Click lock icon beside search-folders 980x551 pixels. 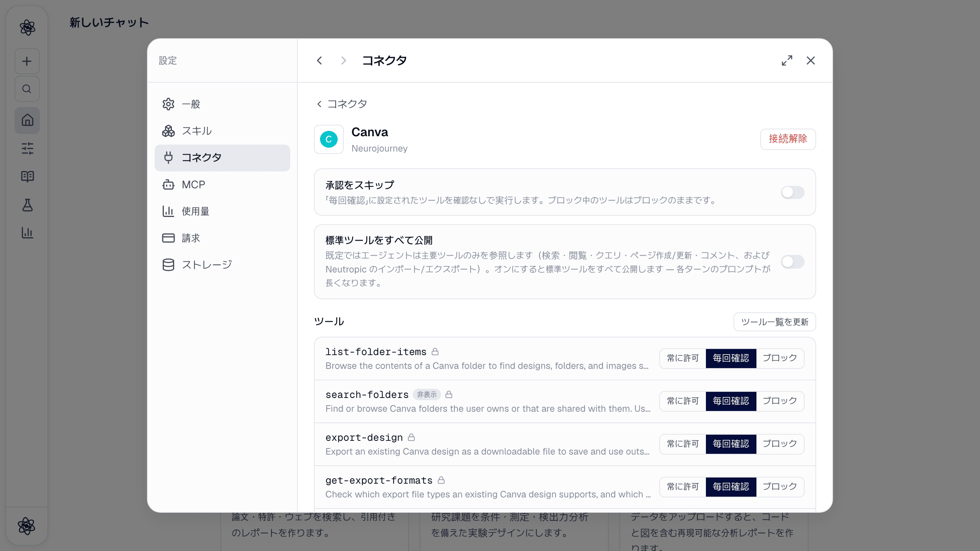(449, 395)
